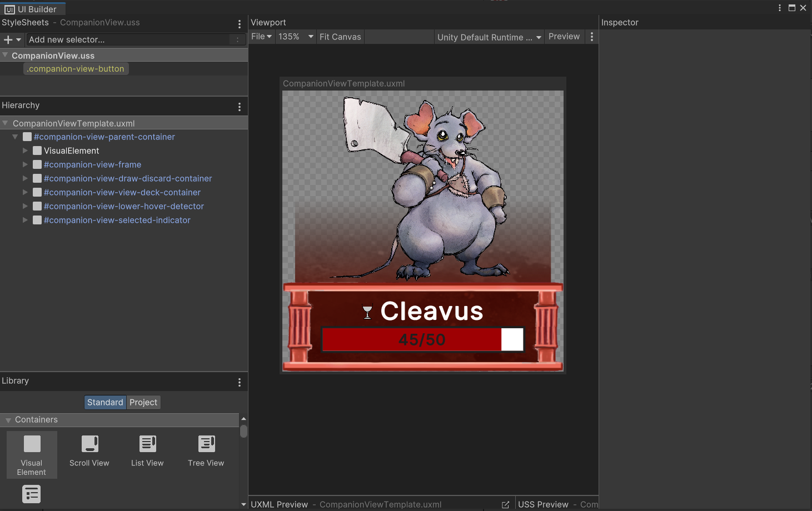
Task: Select the .companion-view-button selector
Action: (76, 69)
